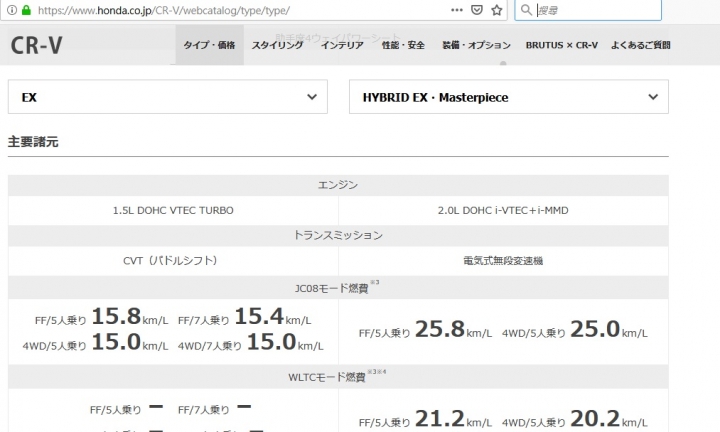Viewport: 720px width, 432px height.
Task: Open the page actions three-dots menu
Action: 456,10
